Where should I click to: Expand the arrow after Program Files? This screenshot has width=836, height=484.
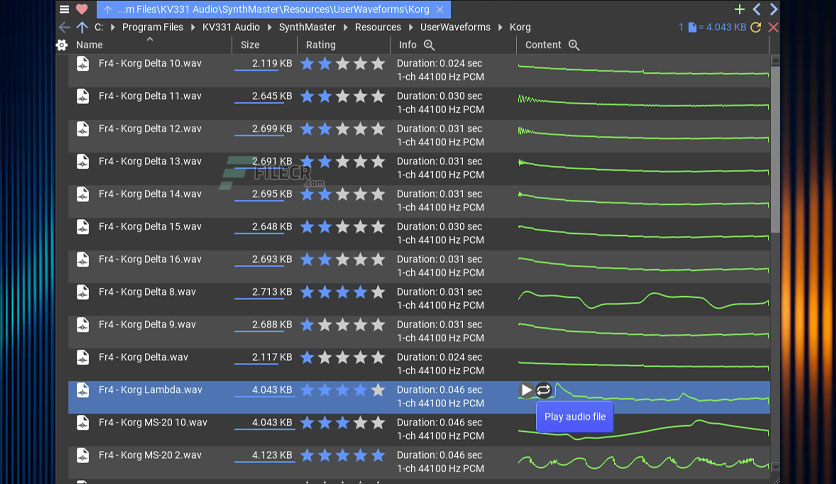click(193, 27)
